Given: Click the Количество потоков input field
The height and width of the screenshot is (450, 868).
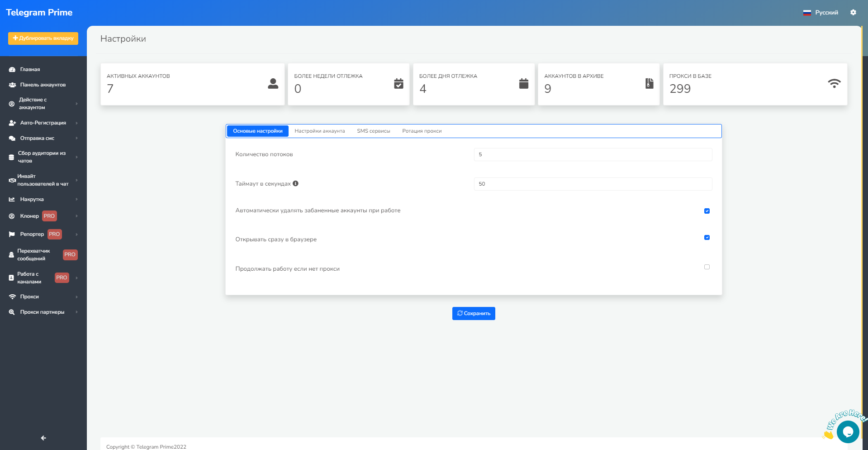Looking at the screenshot, I should [x=593, y=154].
